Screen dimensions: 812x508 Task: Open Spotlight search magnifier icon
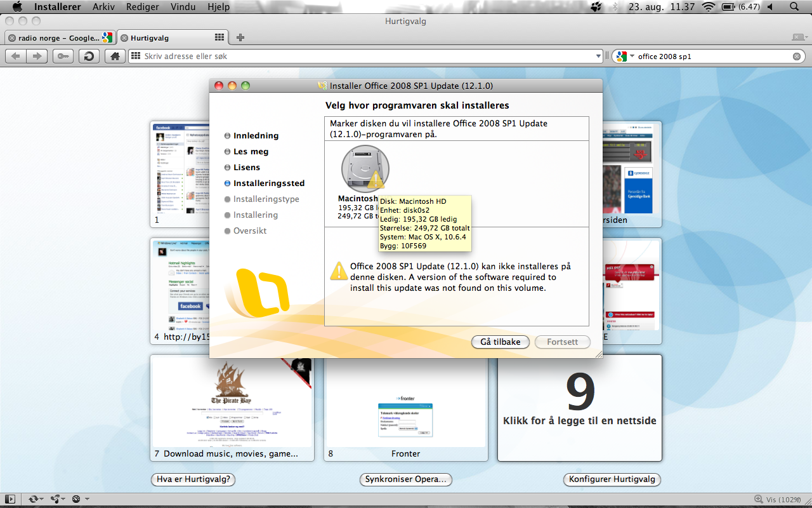(x=794, y=7)
